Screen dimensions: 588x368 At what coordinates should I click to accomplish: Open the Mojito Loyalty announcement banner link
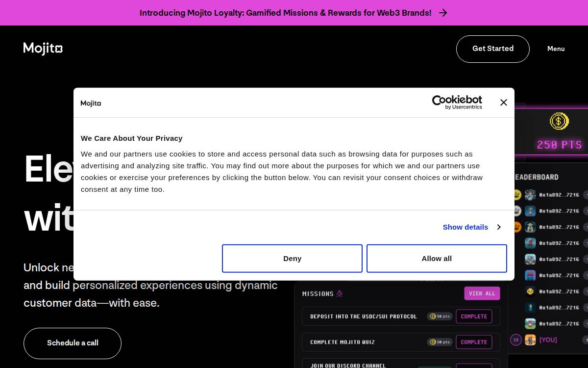tap(293, 13)
